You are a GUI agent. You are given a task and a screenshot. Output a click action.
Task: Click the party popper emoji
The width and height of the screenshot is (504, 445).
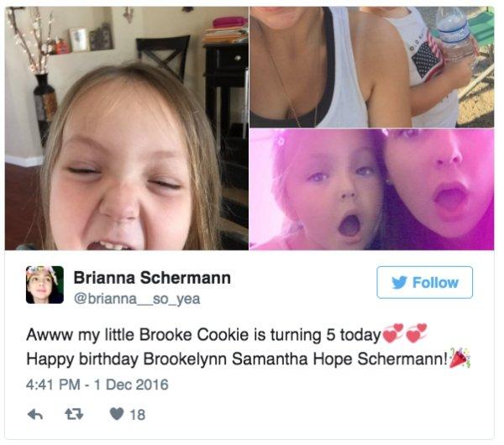click(x=459, y=358)
